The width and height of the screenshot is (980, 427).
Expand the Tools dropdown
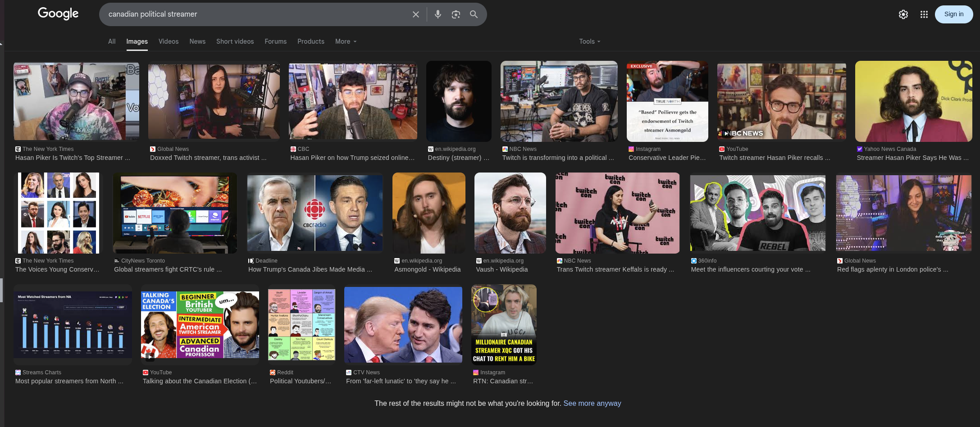589,41
